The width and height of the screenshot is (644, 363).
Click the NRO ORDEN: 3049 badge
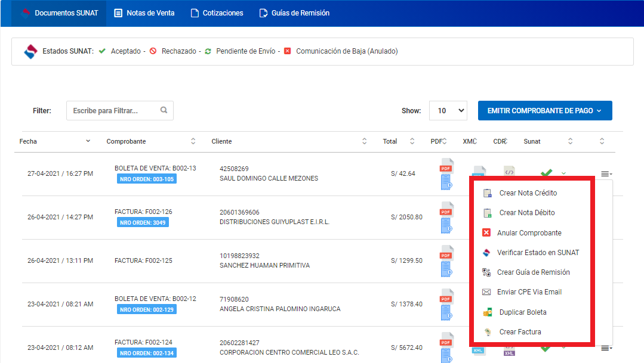(x=143, y=222)
